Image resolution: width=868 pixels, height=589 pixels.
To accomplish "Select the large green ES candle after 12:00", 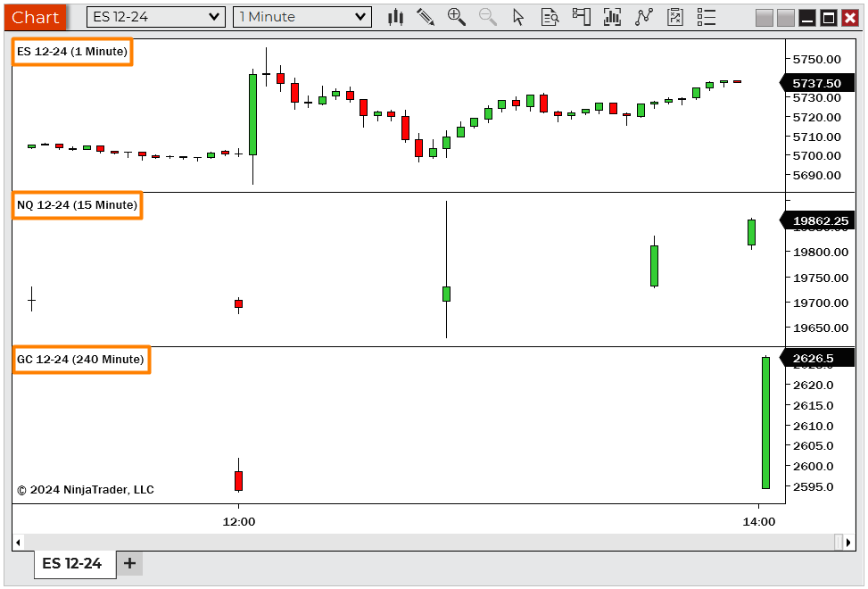I will pyautogui.click(x=253, y=114).
